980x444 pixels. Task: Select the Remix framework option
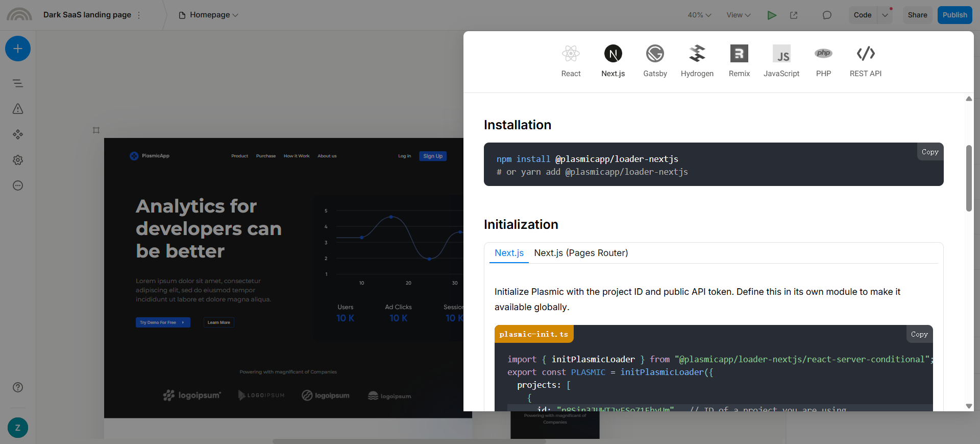739,61
